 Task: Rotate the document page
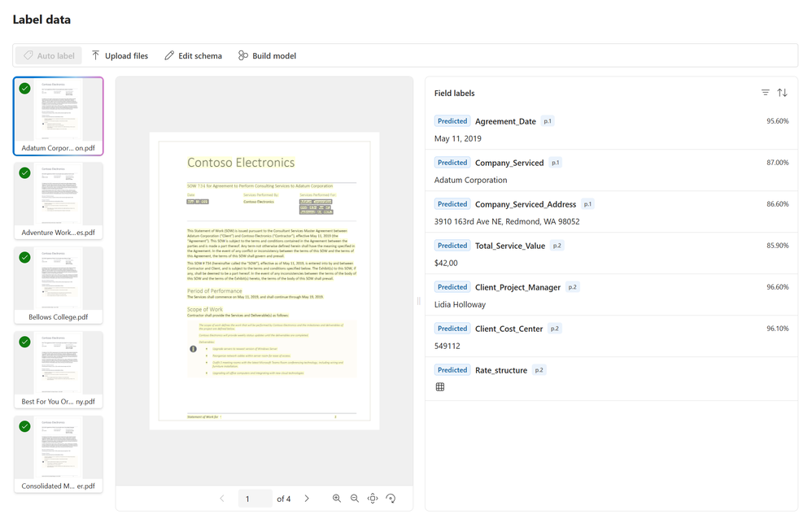[x=391, y=499]
